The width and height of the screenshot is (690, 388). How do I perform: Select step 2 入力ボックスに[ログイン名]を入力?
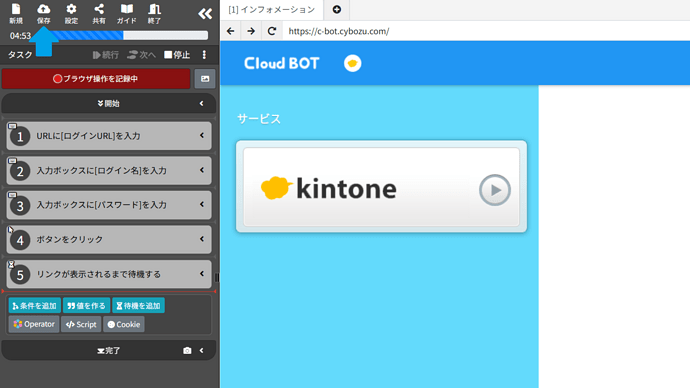point(109,170)
